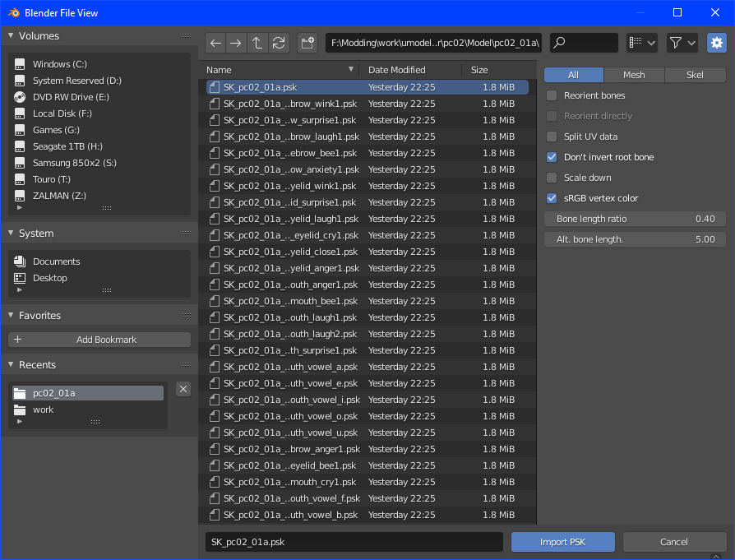Click the Volumes panel drag handle

[x=187, y=35]
